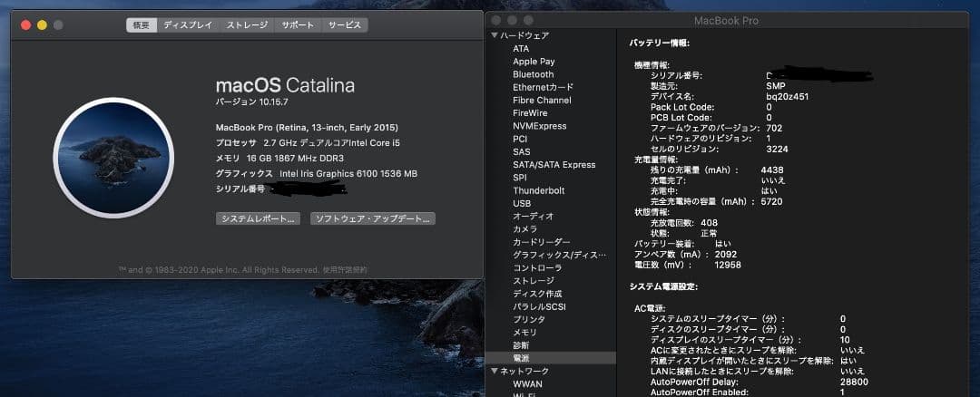Select オーディオ in the sidebar
This screenshot has width=980, height=397.
(534, 216)
